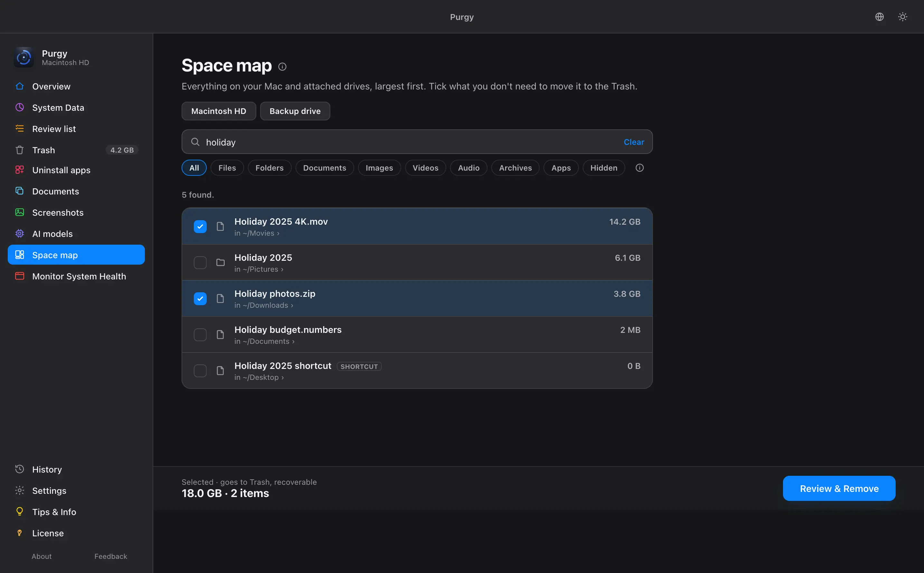924x573 pixels.
Task: Uncheck Holiday 2025 4K.mov checkbox
Action: [x=200, y=227]
